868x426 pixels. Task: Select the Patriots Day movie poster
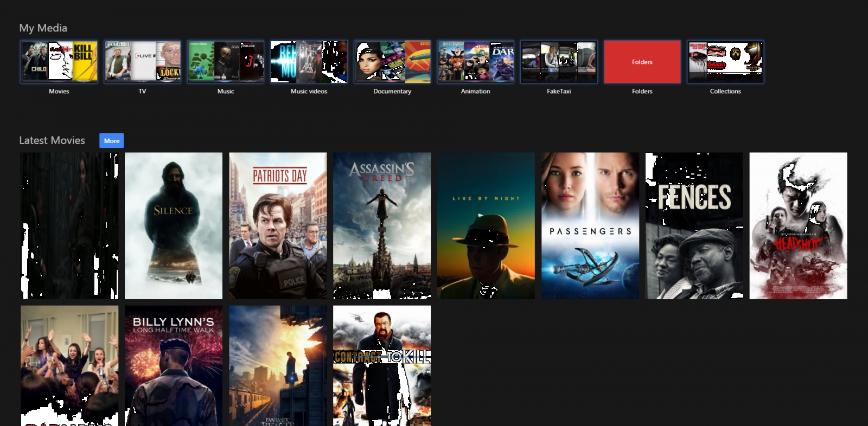click(x=278, y=225)
